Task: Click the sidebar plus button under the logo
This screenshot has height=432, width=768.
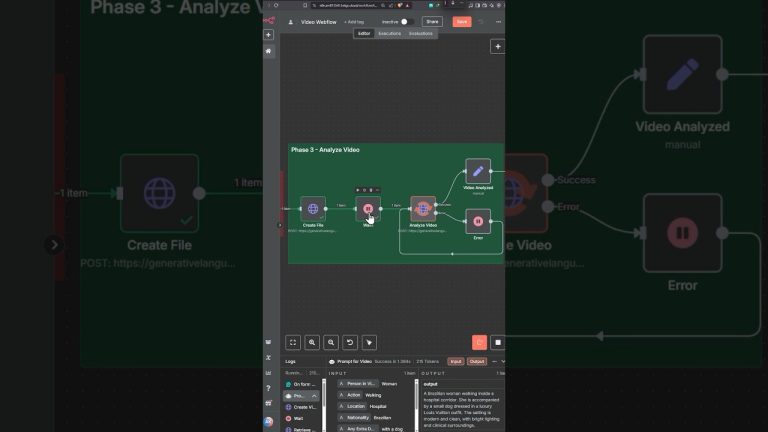Action: pyautogui.click(x=268, y=35)
